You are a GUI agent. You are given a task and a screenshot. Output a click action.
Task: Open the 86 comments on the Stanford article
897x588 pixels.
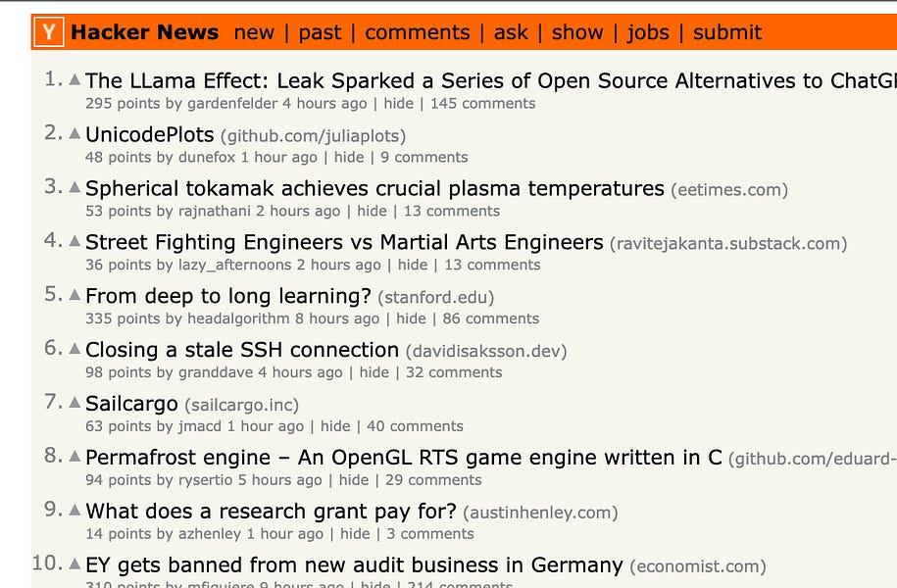point(492,318)
